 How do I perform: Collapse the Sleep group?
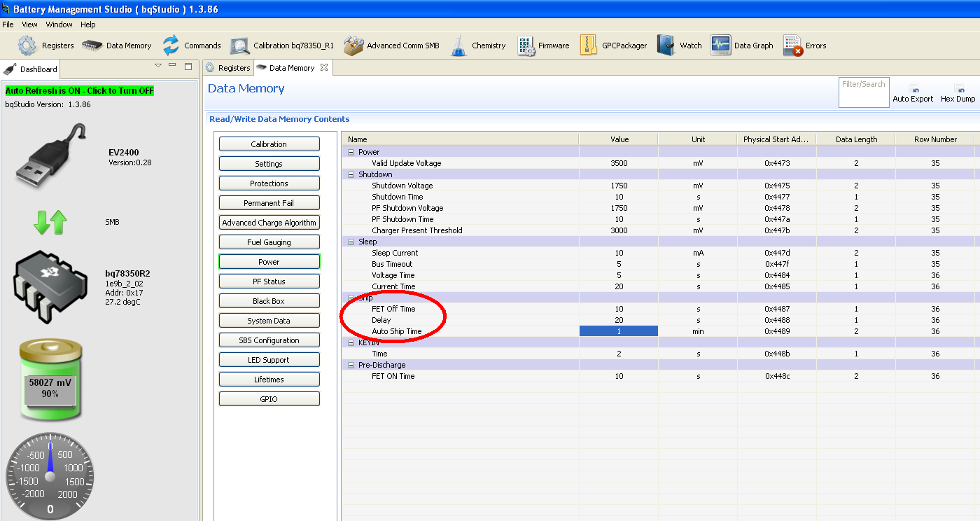click(351, 242)
